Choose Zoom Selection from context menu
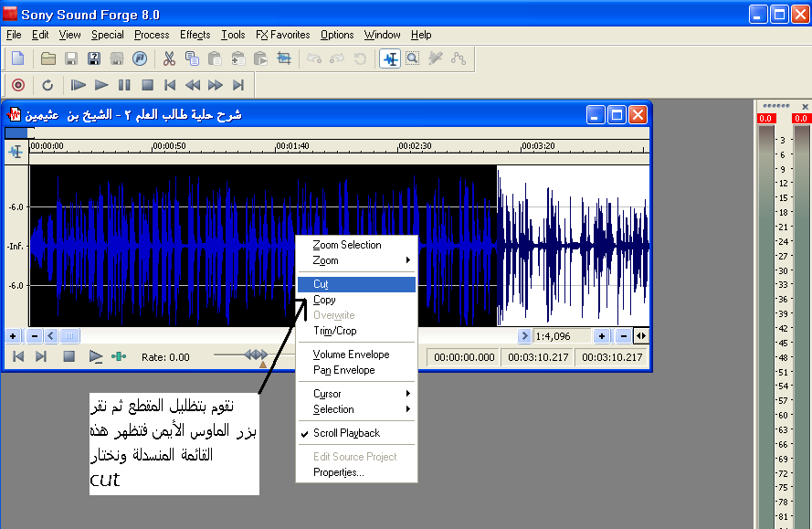Image resolution: width=812 pixels, height=529 pixels. 356,245
